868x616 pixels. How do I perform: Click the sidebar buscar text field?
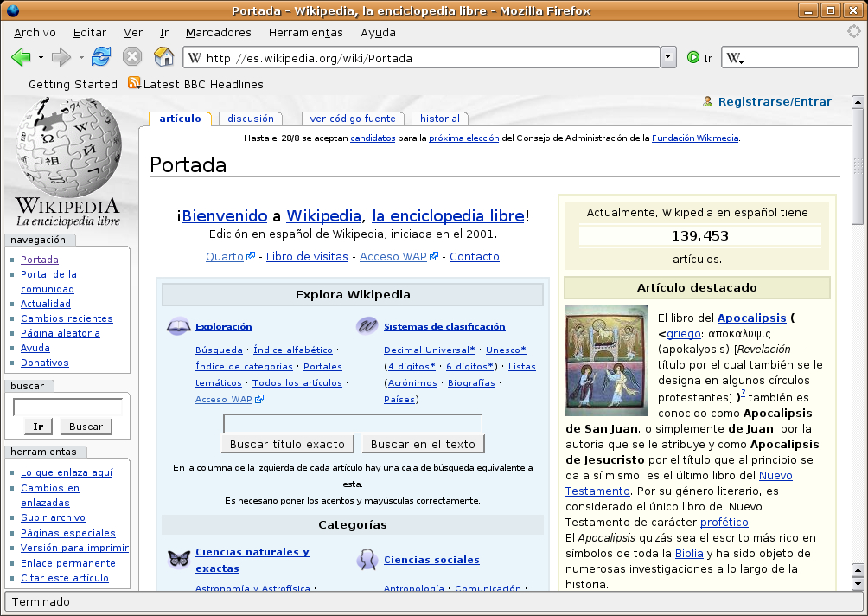tap(67, 407)
